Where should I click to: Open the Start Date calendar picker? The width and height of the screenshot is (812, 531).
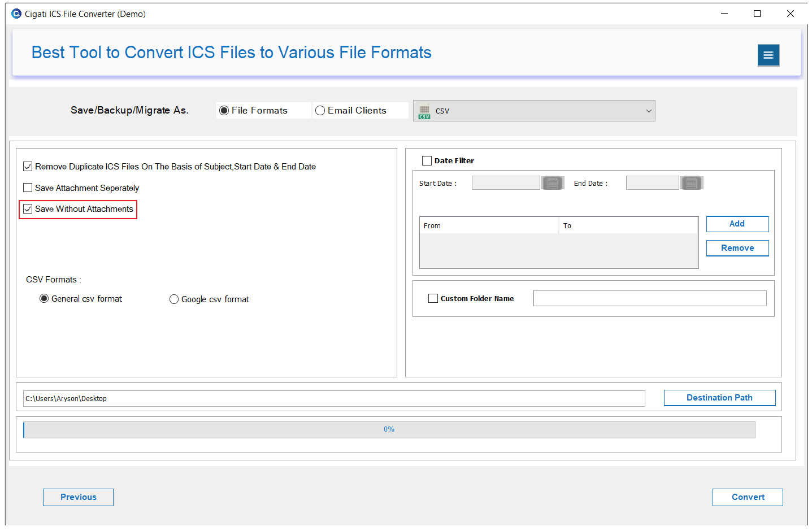tap(552, 183)
